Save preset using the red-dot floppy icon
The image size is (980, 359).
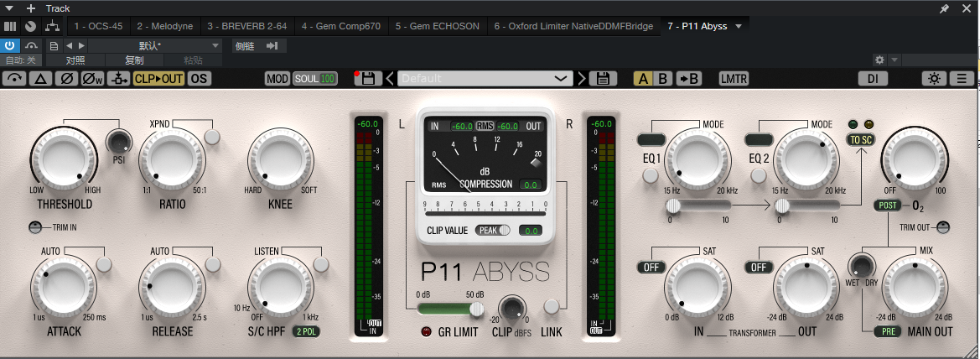tap(368, 78)
